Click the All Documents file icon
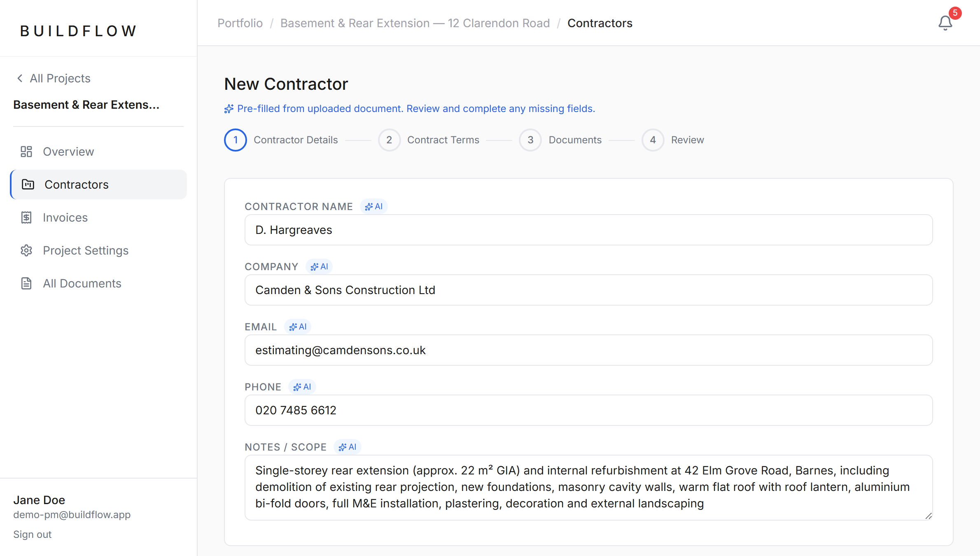This screenshot has height=556, width=980. [x=26, y=283]
